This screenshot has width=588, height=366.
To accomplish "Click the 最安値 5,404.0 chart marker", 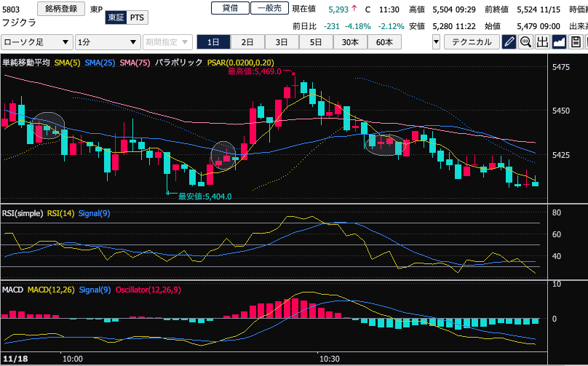I will point(204,196).
